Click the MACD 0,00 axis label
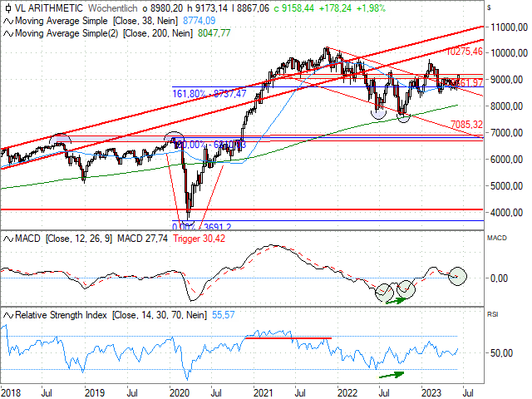This screenshot has width=532, height=399. click(x=499, y=278)
